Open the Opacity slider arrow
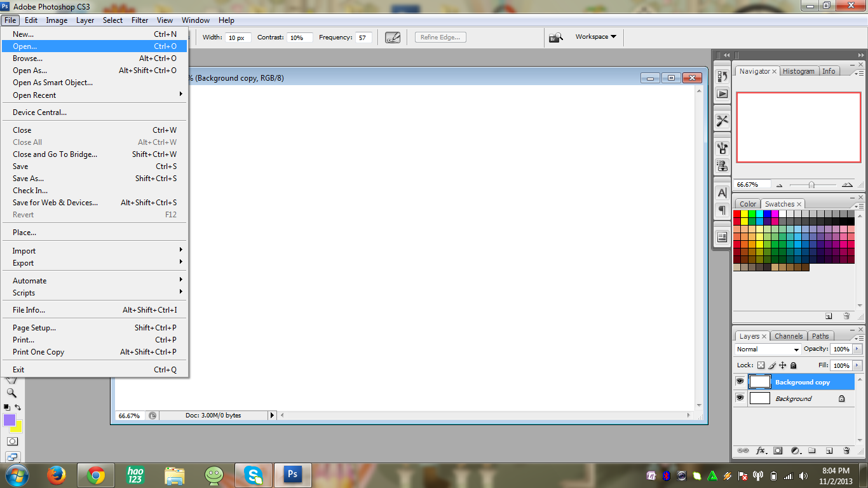 858,349
